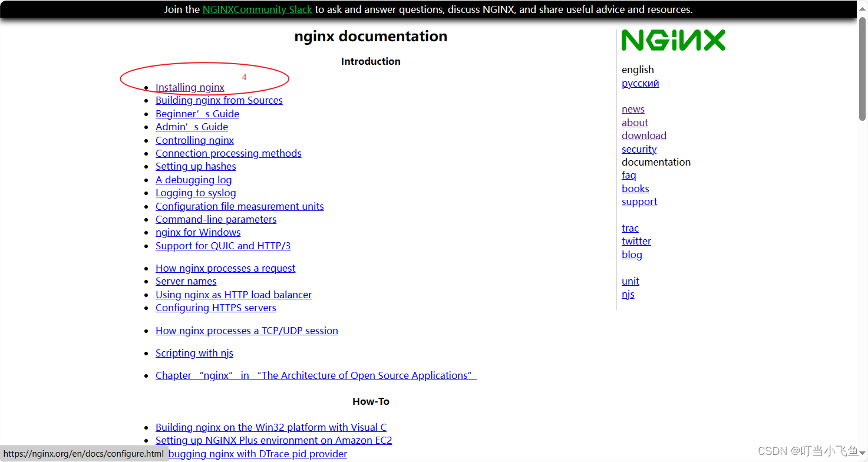Open the Beginner's Guide

tap(197, 114)
